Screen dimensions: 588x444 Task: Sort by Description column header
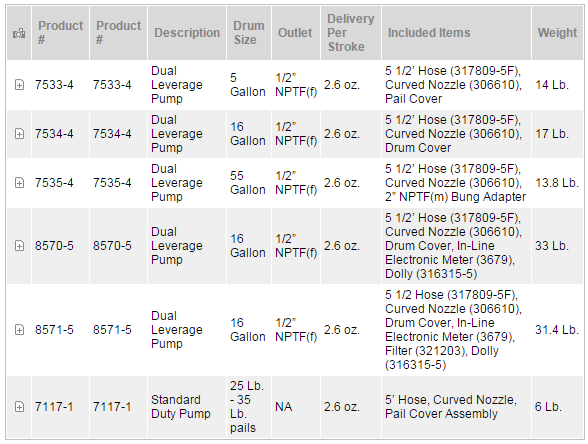click(x=187, y=33)
